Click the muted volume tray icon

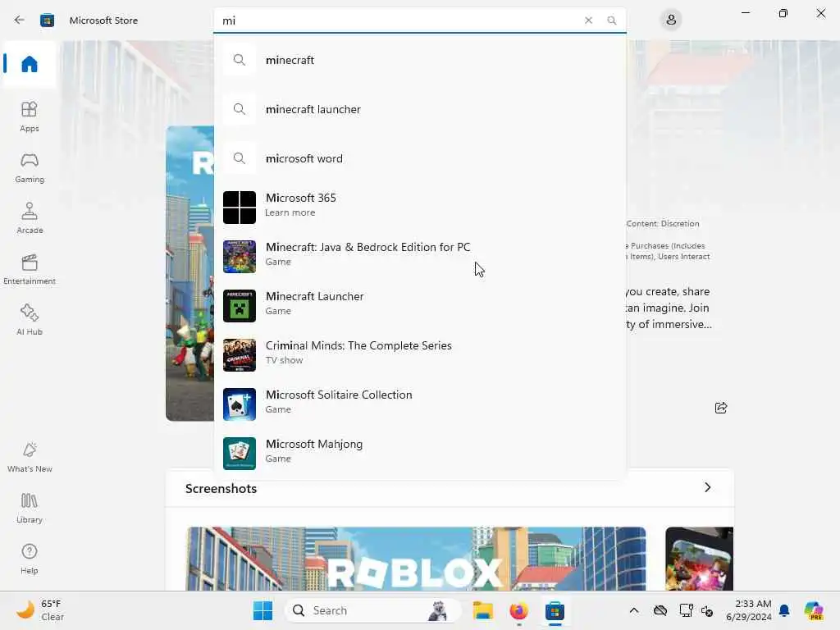point(707,610)
